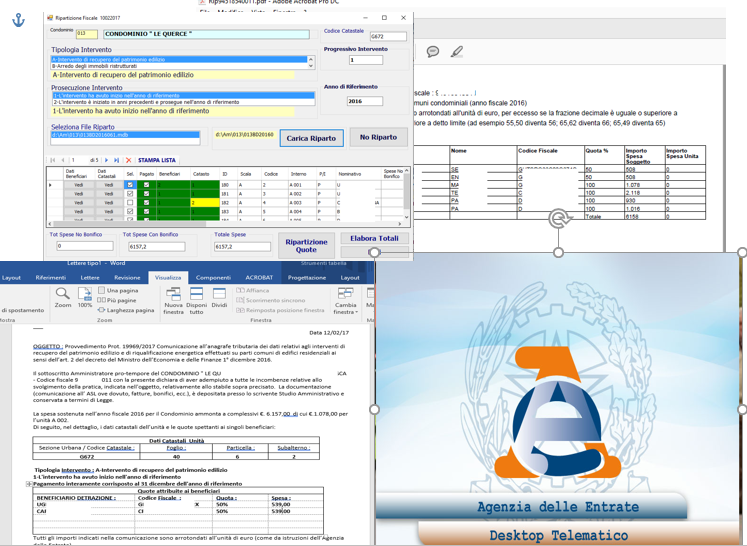The height and width of the screenshot is (546, 747).
Task: Click the anchor icon on the desktop
Action: point(18,20)
